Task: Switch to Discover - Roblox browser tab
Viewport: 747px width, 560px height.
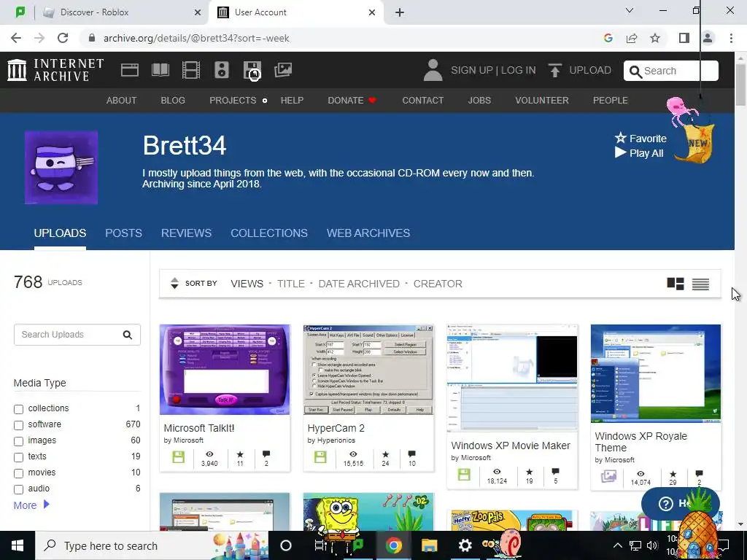Action: pos(122,12)
